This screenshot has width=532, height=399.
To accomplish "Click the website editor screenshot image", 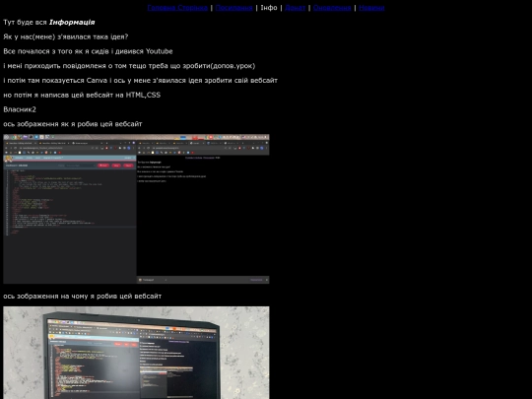I will coord(136,209).
